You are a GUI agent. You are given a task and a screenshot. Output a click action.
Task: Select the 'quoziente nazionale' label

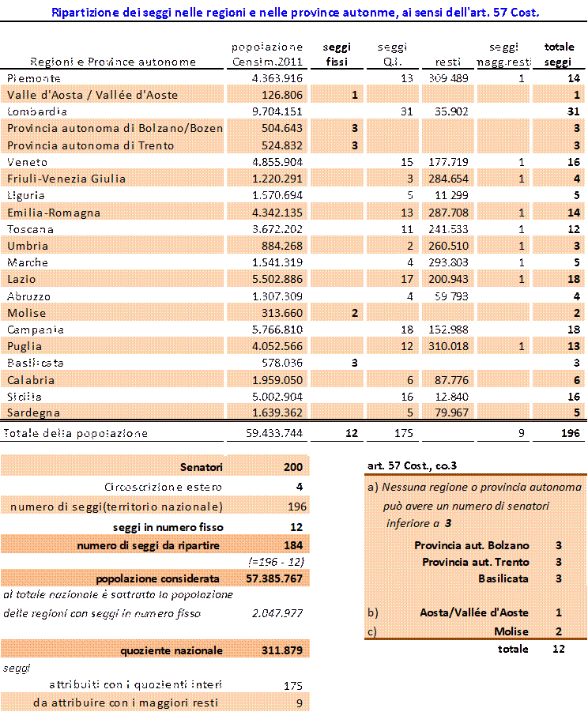point(171,650)
